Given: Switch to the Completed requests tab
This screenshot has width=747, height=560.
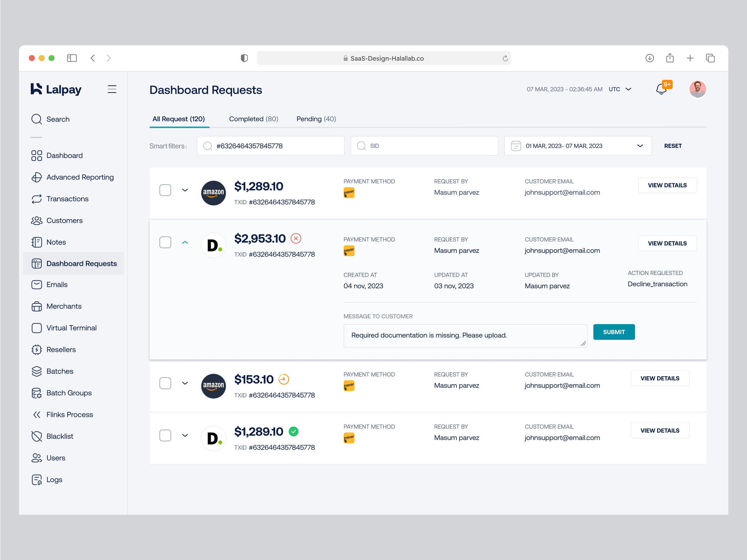Looking at the screenshot, I should pyautogui.click(x=253, y=119).
